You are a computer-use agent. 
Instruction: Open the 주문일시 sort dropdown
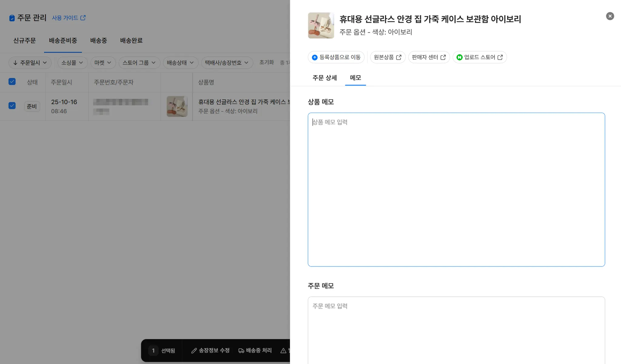pos(30,63)
